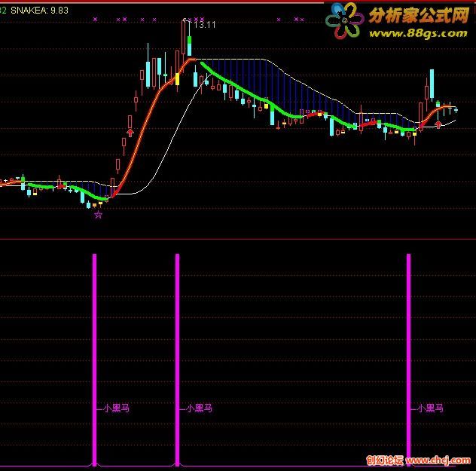The width and height of the screenshot is (476, 471).
Task: Select the middle magenta signal spike
Action: [177, 359]
